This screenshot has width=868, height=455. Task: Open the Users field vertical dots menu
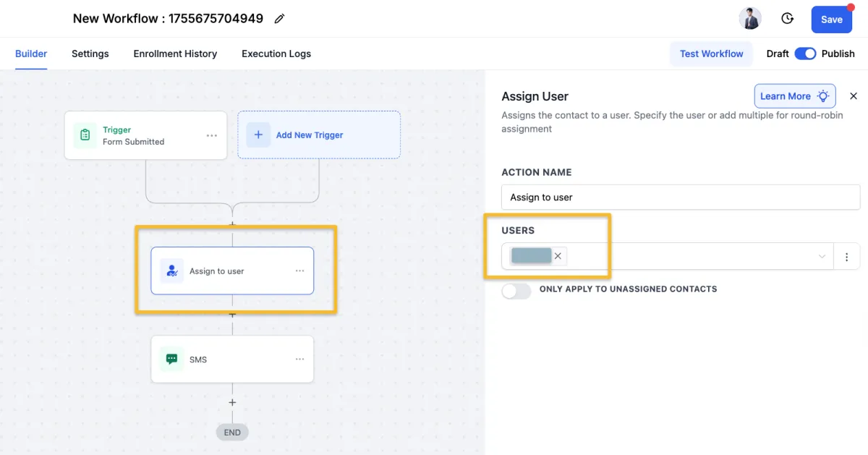(847, 257)
